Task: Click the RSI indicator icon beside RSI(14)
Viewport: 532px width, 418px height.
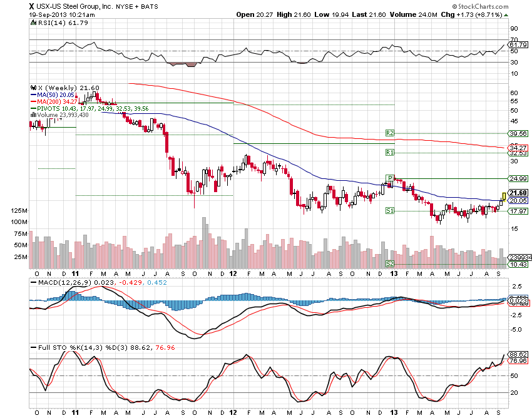Action: coord(33,23)
